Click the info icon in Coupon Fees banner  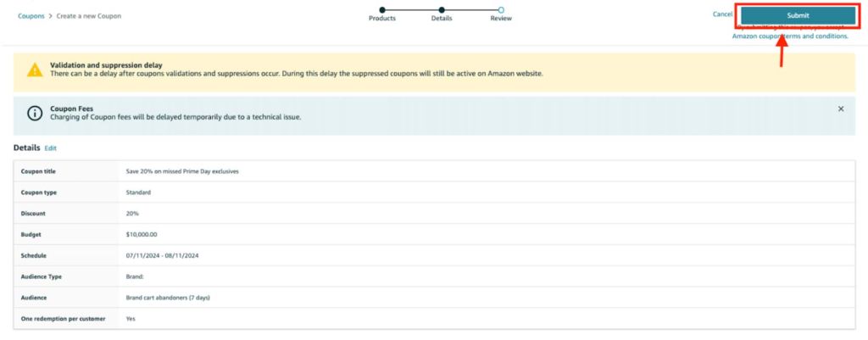click(x=34, y=113)
